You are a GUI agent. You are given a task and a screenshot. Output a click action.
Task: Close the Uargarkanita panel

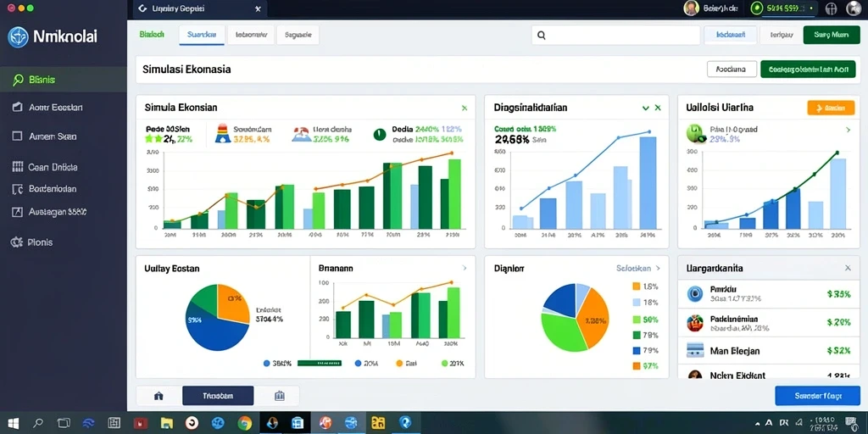848,268
